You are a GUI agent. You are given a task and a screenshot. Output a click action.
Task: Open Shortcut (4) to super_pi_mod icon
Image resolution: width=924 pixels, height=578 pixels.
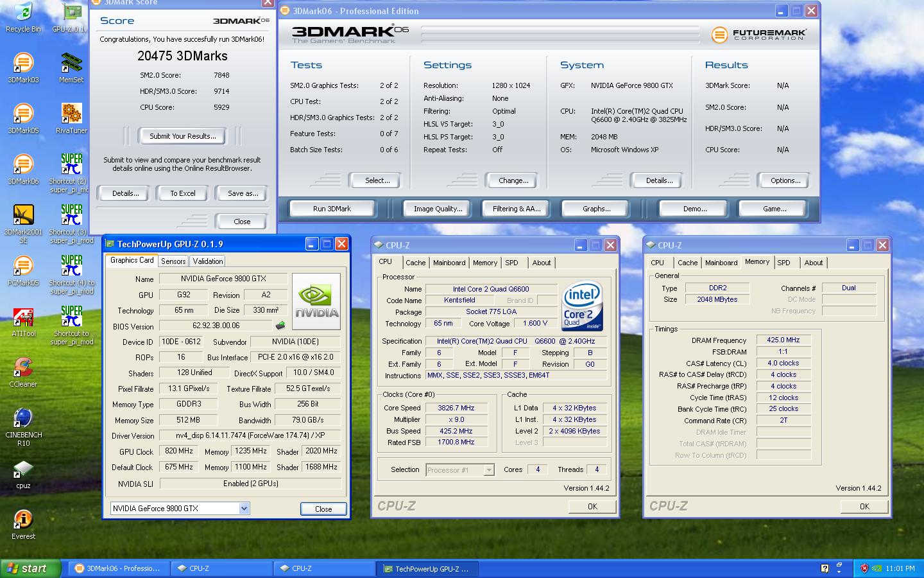coord(71,275)
